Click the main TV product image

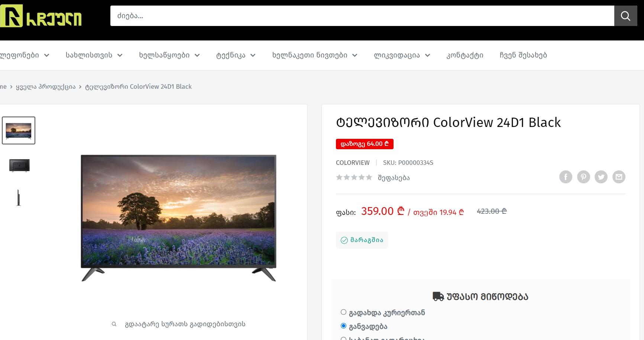[178, 218]
